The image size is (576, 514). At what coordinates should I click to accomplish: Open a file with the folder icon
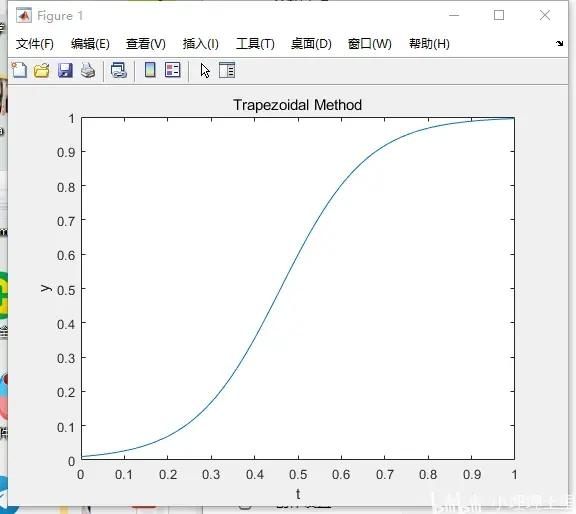(x=42, y=70)
